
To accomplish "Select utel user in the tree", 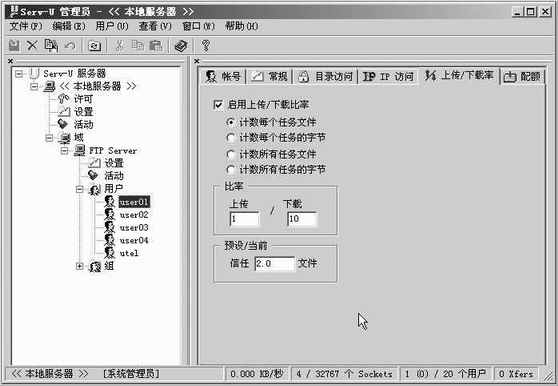I will [x=129, y=253].
